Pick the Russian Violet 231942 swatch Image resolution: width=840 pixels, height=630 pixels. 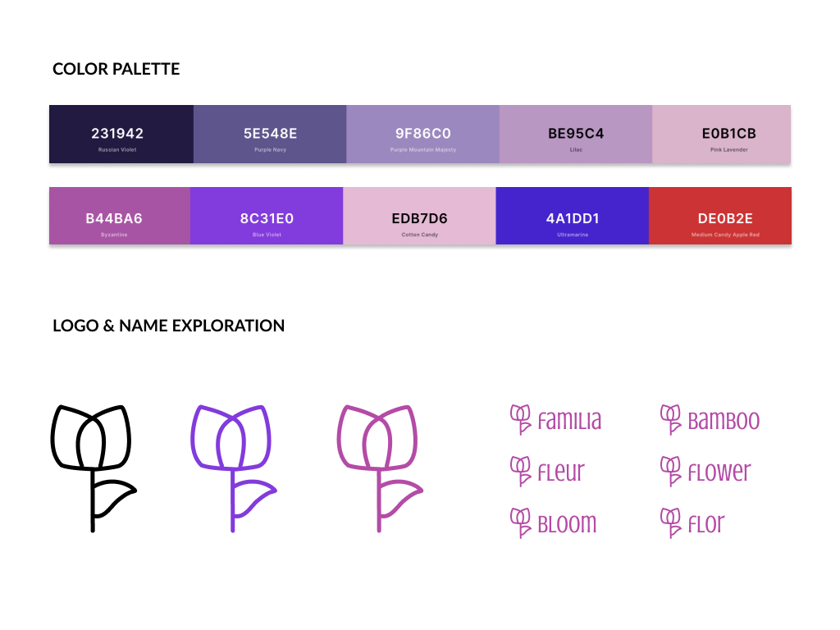click(x=121, y=135)
